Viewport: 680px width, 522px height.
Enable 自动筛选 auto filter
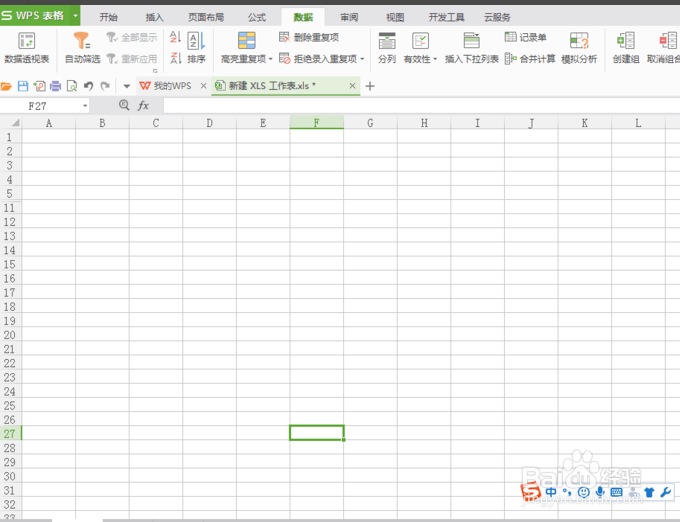click(82, 47)
